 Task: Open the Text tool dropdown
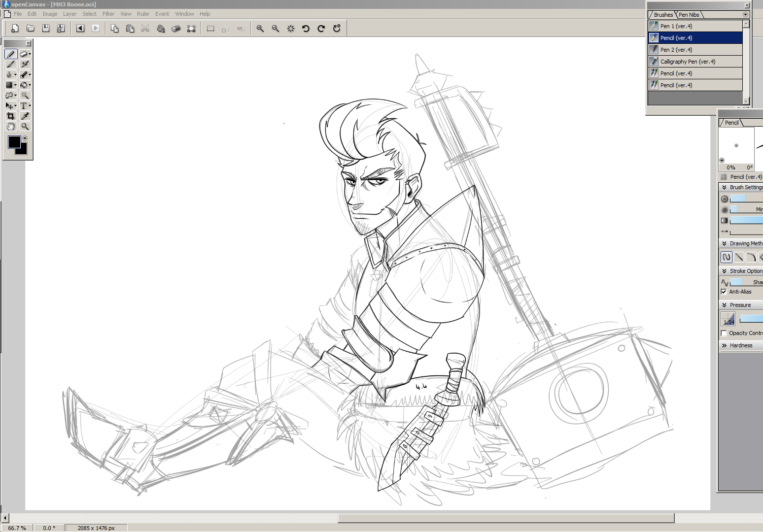click(30, 106)
